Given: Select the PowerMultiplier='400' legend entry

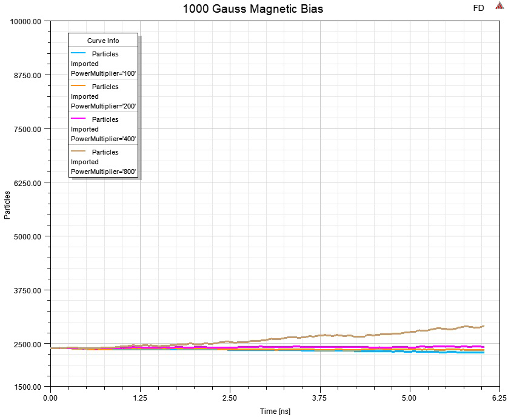Looking at the screenshot, I should 104,139.
